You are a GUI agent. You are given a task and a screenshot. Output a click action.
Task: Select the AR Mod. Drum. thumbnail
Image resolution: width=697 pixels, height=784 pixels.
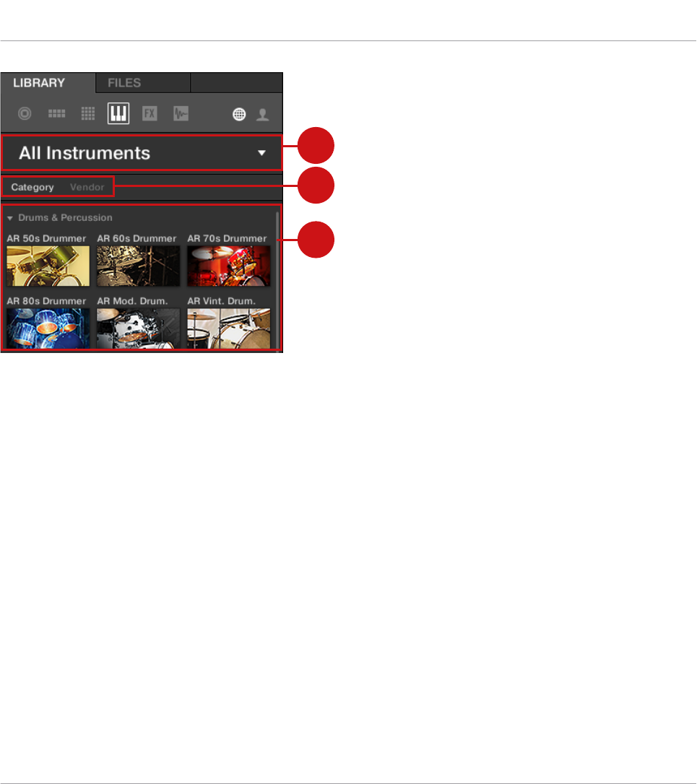click(x=138, y=328)
